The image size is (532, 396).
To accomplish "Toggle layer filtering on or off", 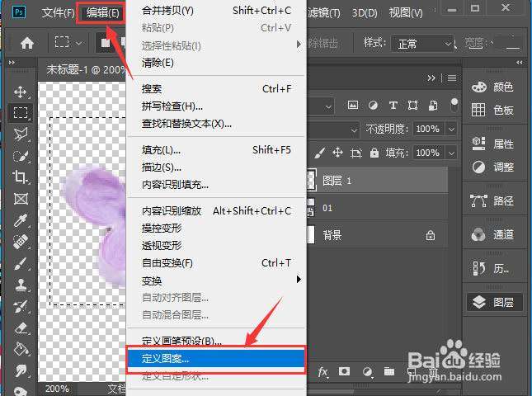I will [454, 106].
